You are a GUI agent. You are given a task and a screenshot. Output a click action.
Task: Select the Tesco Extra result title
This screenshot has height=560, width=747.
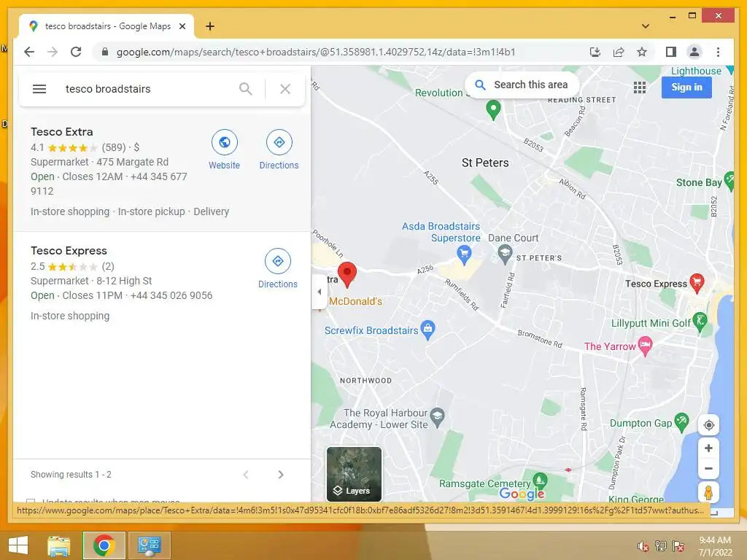coord(62,132)
